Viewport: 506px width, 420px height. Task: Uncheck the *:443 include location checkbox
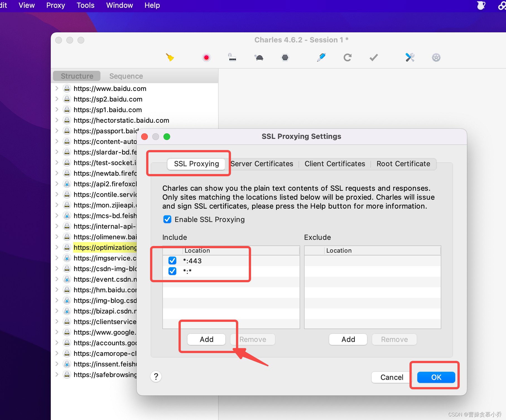172,260
